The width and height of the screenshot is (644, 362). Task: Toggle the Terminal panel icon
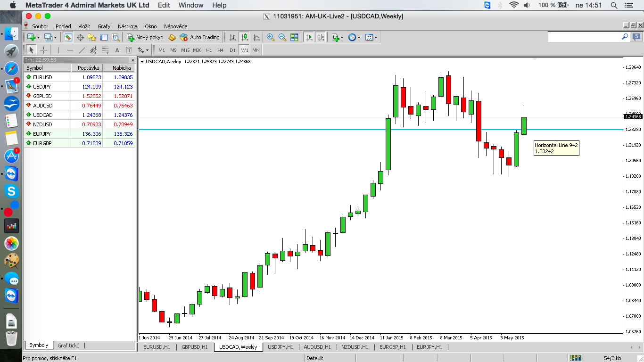click(x=104, y=37)
